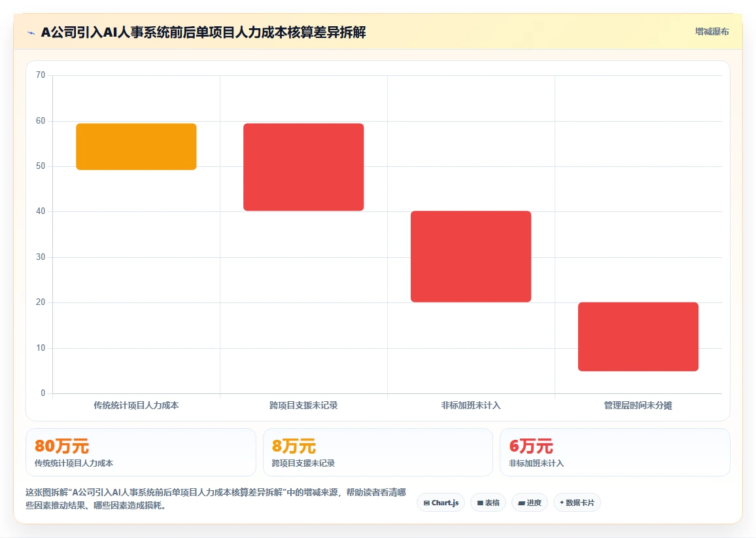Click the 80万元 data card
Image resolution: width=756 pixels, height=538 pixels.
pyautogui.click(x=141, y=452)
